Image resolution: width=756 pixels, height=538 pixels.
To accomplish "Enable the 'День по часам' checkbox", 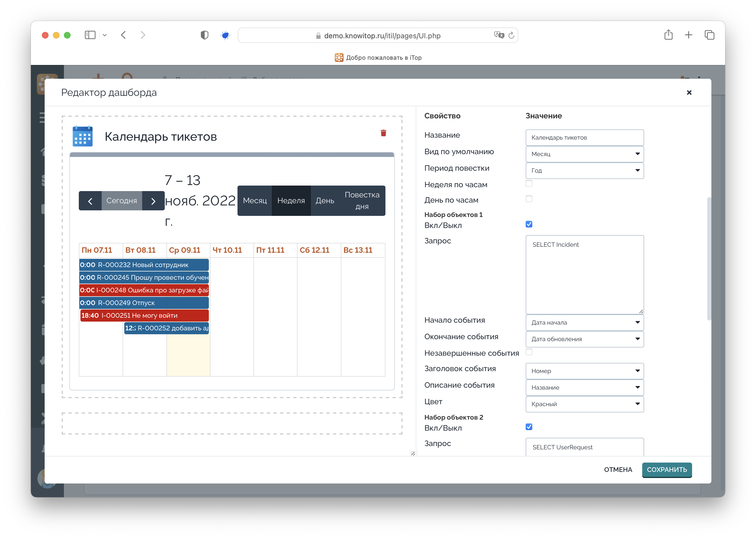I will pos(529,199).
